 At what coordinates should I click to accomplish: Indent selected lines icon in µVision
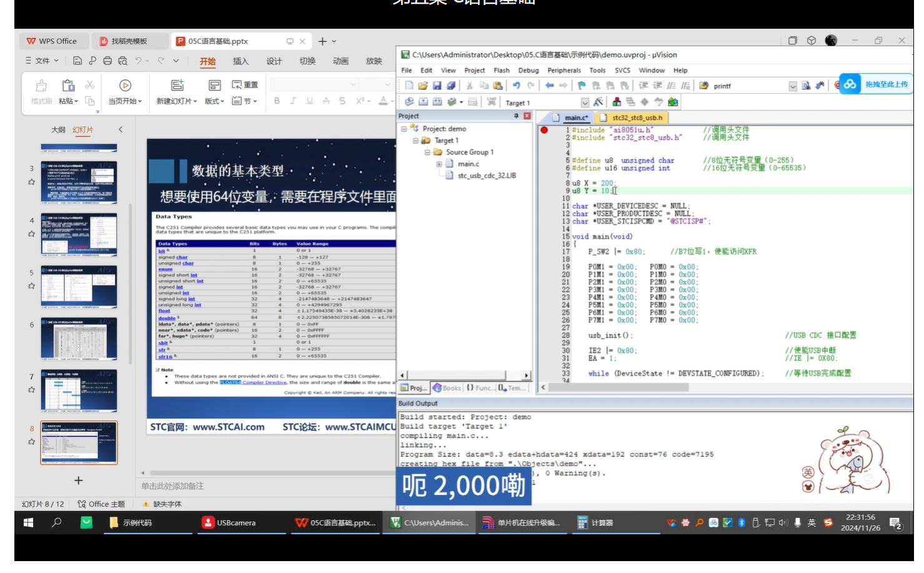(643, 86)
